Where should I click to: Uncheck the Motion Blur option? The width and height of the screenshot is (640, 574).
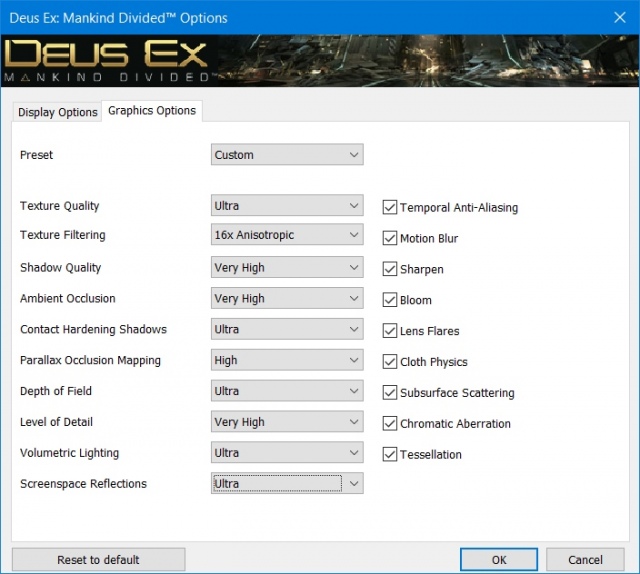point(390,238)
